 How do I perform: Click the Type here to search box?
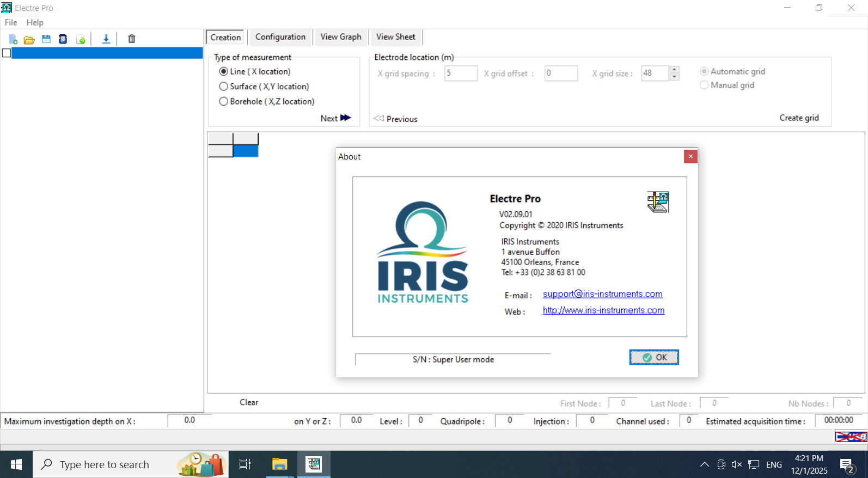[x=131, y=464]
